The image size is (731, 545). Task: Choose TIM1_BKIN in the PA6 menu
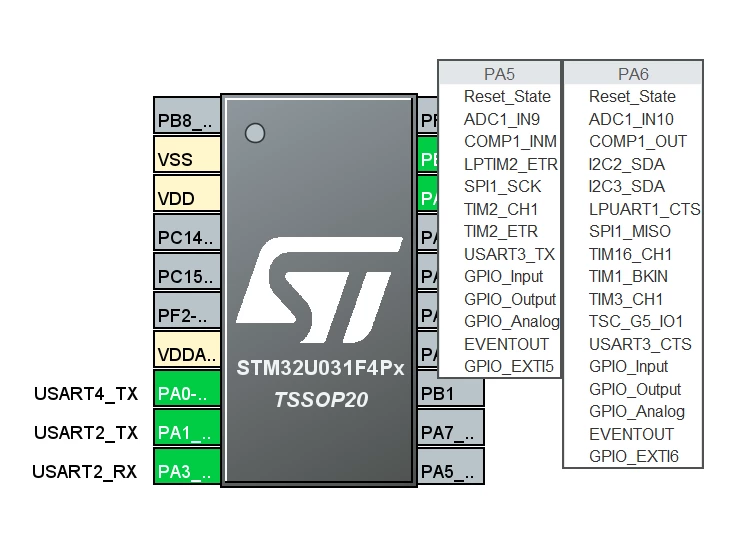click(633, 276)
